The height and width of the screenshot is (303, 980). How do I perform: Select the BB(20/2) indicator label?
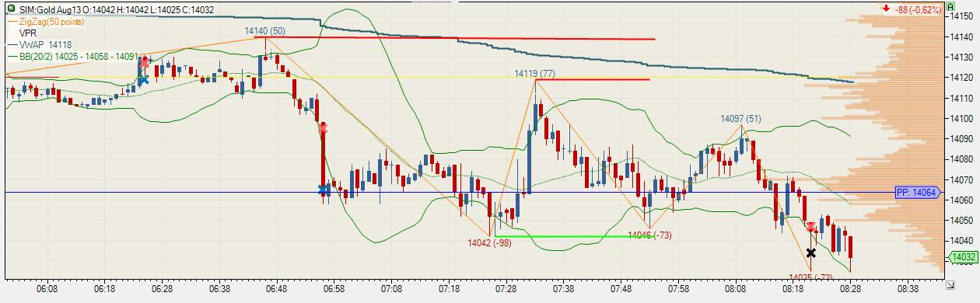(x=78, y=57)
